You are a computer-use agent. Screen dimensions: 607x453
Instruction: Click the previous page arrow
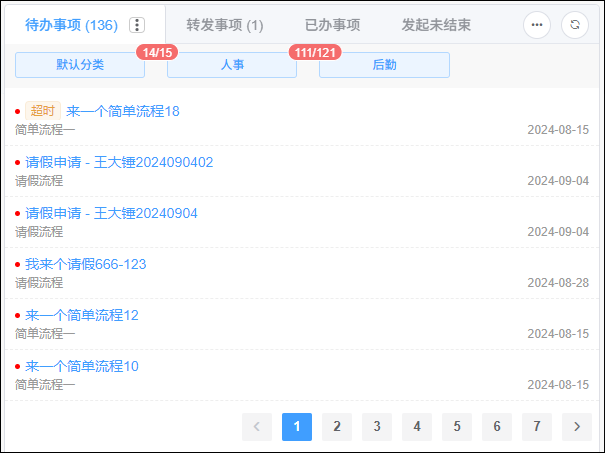(x=257, y=427)
